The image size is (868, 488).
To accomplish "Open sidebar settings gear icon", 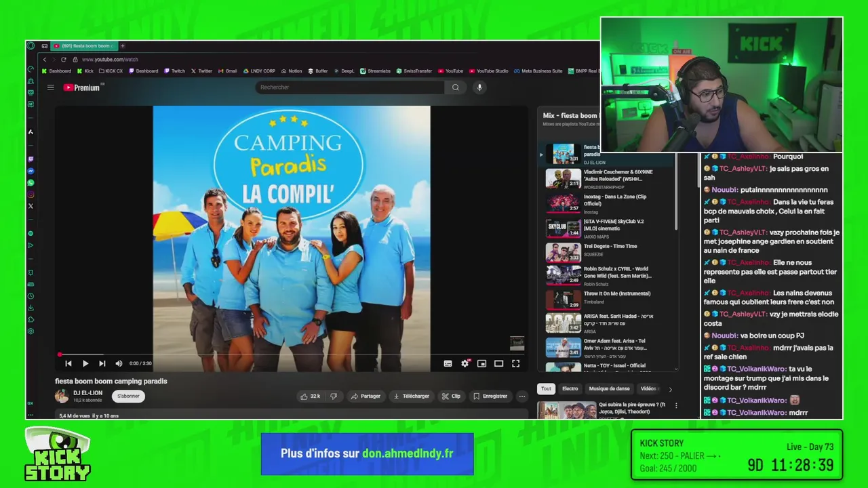I will (31, 331).
